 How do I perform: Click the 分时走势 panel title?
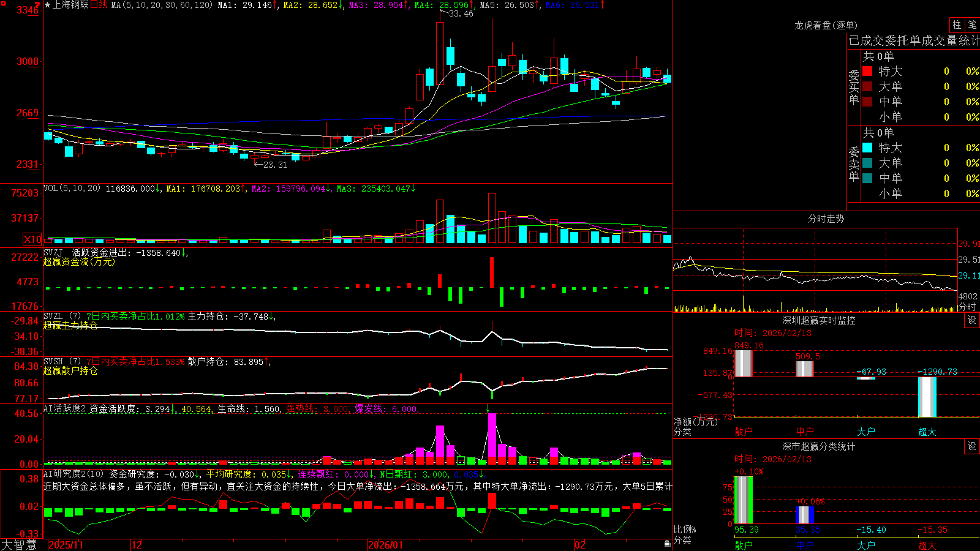tap(826, 219)
